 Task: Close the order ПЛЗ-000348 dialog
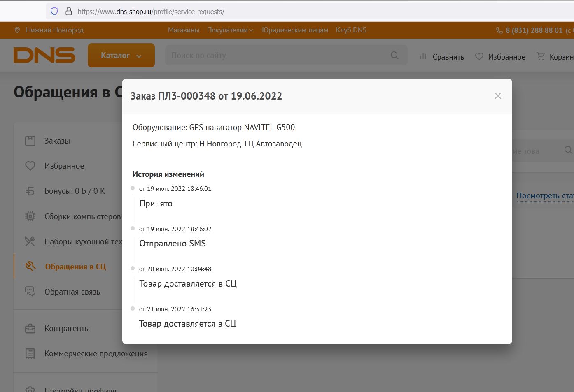tap(498, 96)
